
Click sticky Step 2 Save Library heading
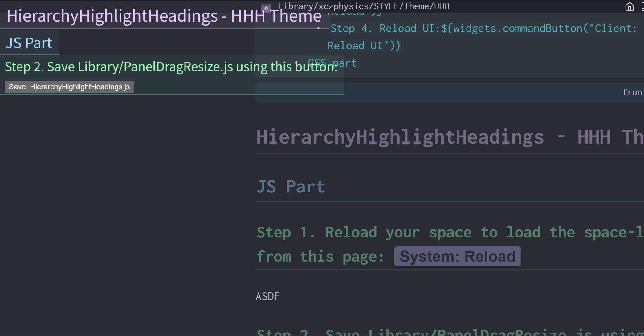tap(171, 67)
